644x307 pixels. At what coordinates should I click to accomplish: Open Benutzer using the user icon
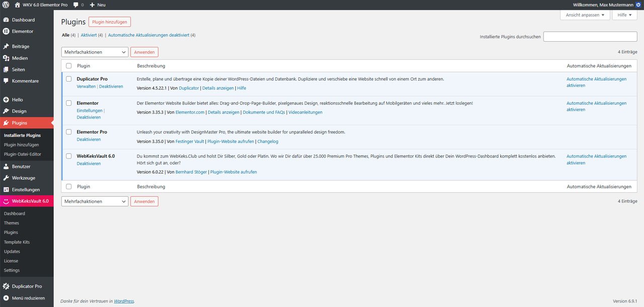point(6,167)
